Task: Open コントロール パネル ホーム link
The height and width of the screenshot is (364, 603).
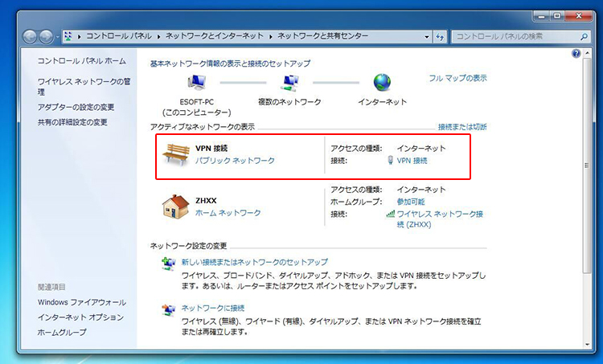Action: [x=81, y=61]
